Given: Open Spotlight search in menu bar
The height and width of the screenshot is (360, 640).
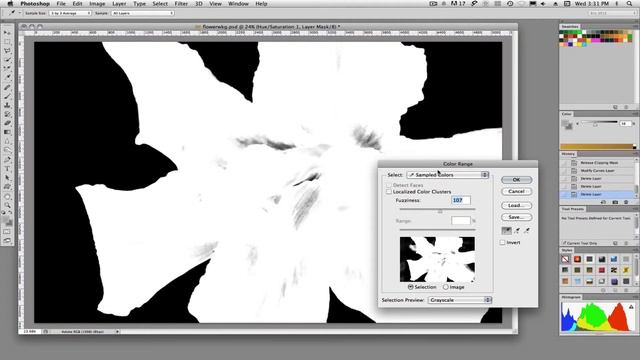Looking at the screenshot, I should pyautogui.click(x=630, y=4).
